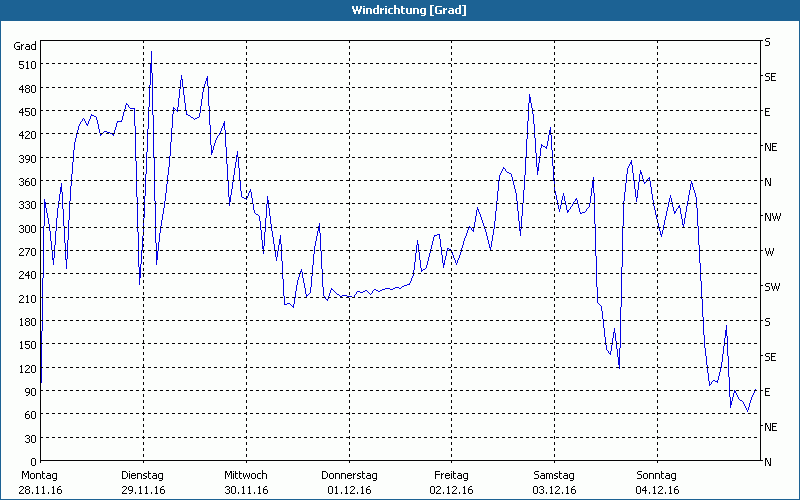Click the 60 left axis label
Screen dimensions: 800x500
(x=31, y=415)
